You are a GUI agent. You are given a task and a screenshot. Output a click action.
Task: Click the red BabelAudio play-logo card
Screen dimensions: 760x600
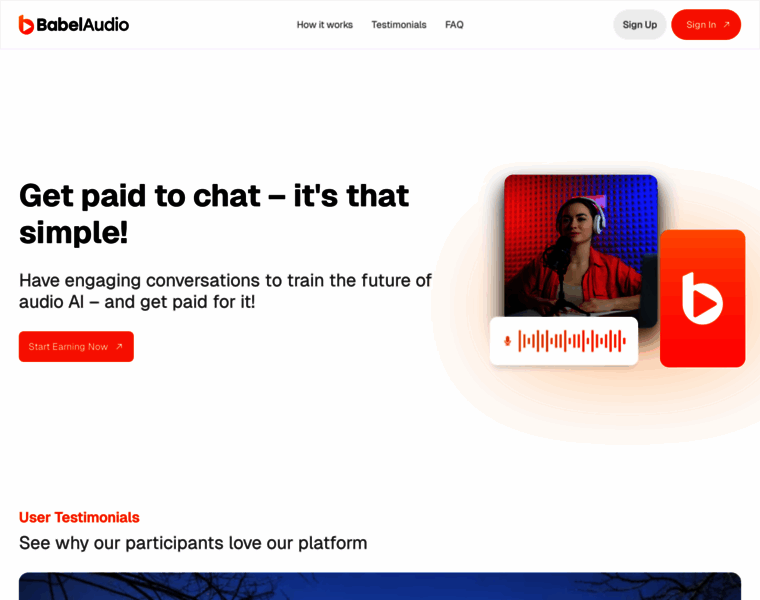tap(703, 299)
